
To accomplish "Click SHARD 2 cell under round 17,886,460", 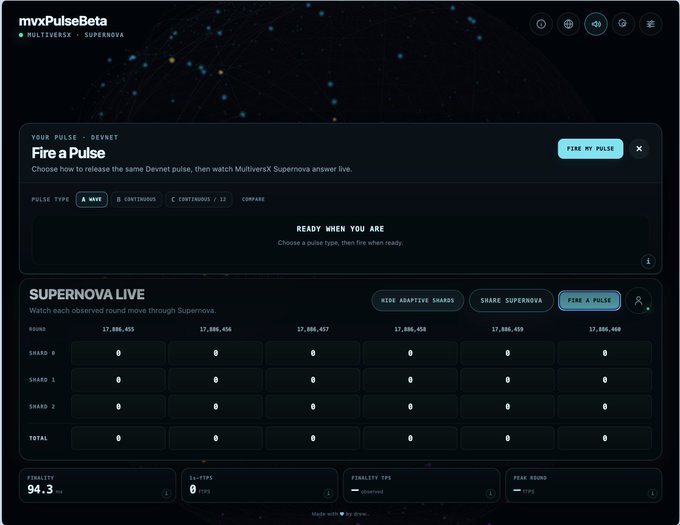I will point(605,407).
